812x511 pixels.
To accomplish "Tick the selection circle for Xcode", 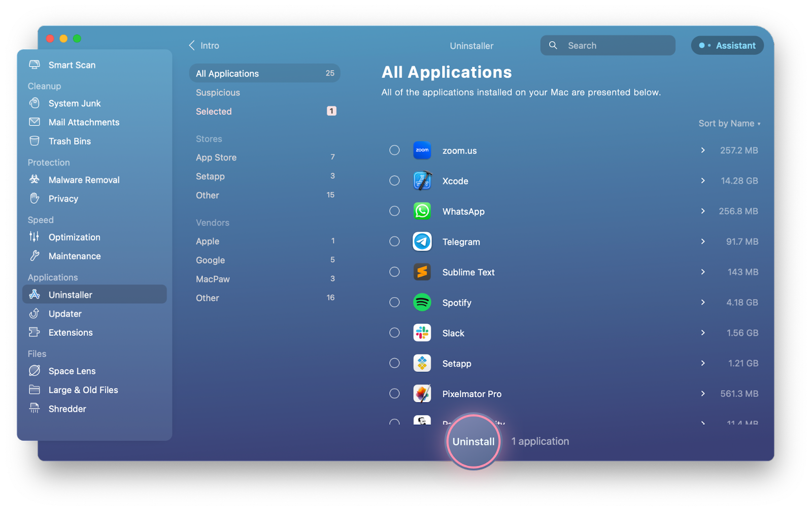I will 394,181.
